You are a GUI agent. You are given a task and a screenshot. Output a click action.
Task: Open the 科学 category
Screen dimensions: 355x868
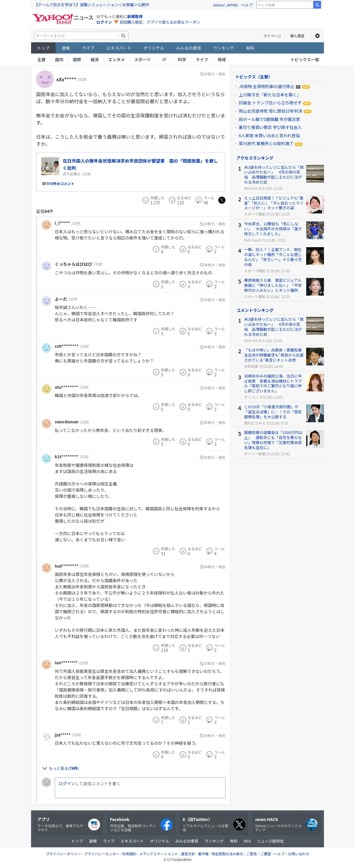click(x=182, y=60)
